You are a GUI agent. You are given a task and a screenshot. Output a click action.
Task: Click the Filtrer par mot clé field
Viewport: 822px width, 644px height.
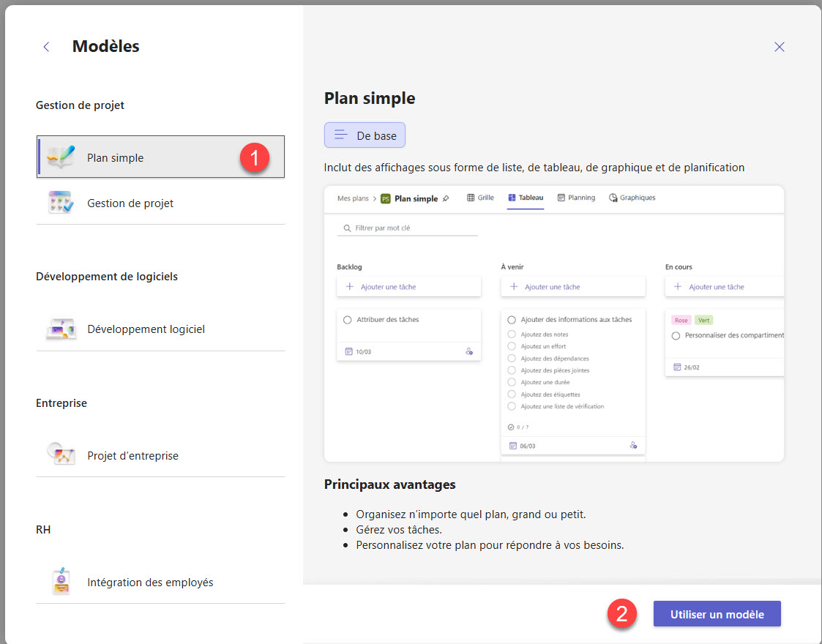407,228
